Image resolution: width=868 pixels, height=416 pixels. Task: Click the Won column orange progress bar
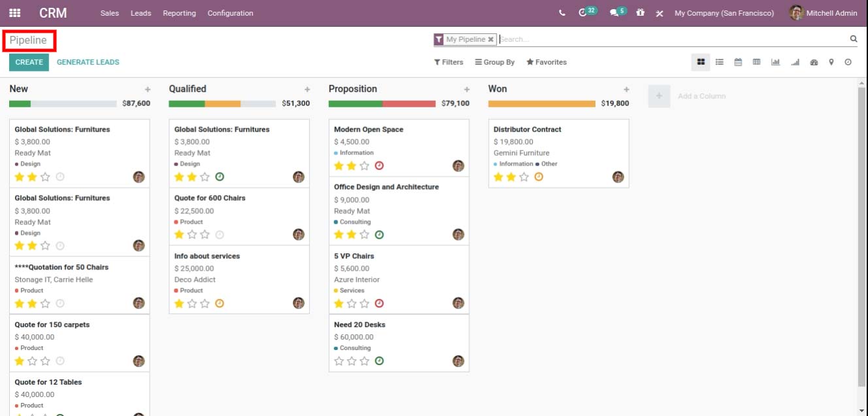(x=542, y=103)
